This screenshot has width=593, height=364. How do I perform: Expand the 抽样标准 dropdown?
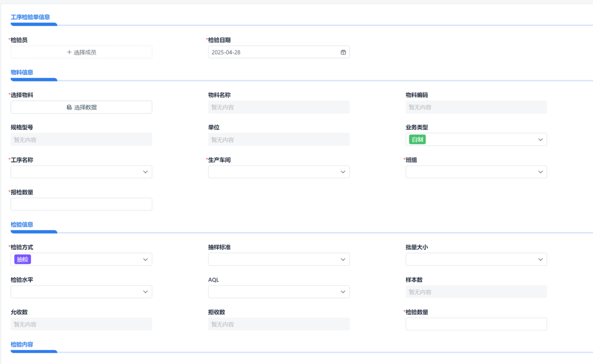tap(343, 259)
